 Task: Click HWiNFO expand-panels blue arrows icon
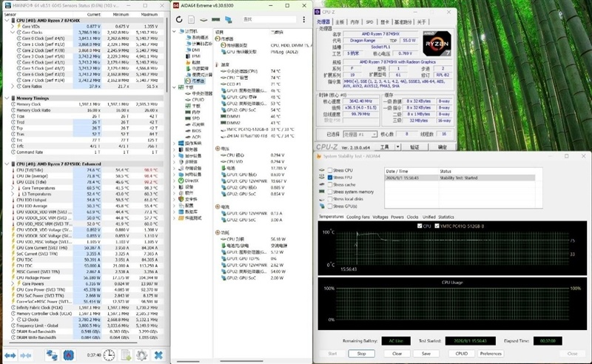point(10,355)
